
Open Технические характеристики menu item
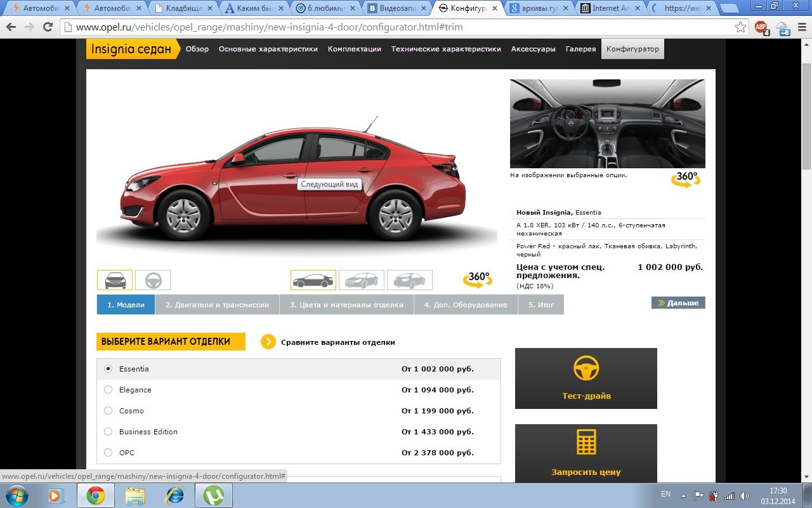point(446,49)
